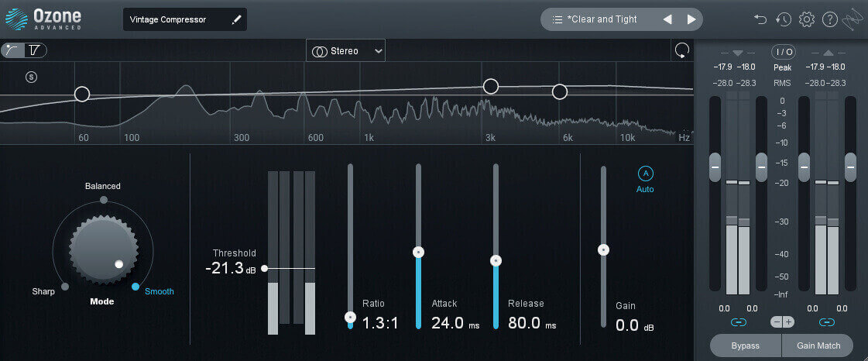Click the 0.0 dB gain value
This screenshot has height=361, width=868.
click(634, 325)
